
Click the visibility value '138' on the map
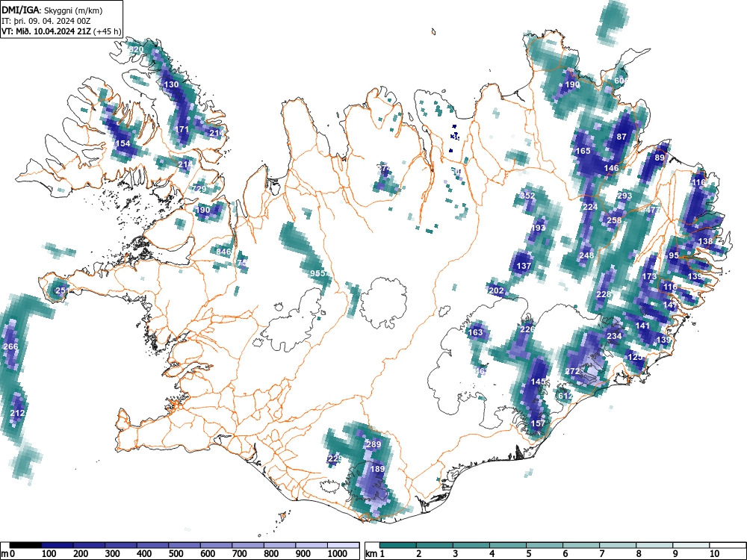706,241
